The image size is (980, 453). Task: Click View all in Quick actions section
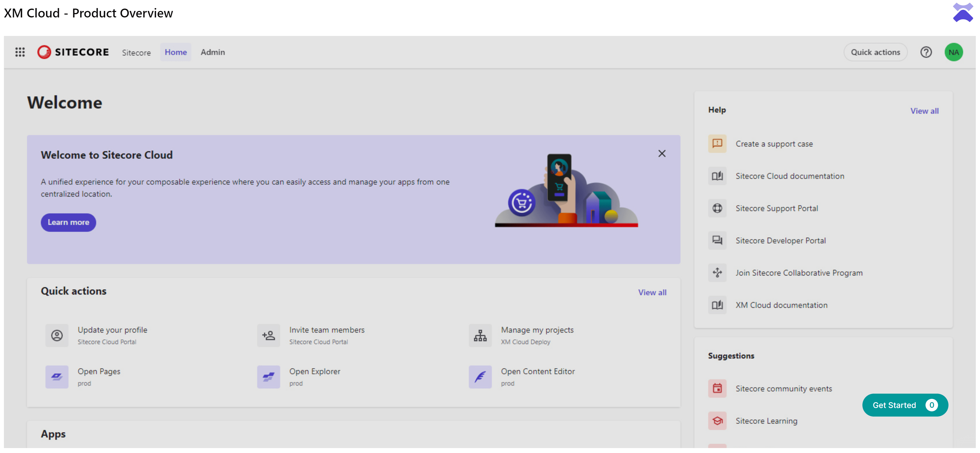[x=652, y=292]
